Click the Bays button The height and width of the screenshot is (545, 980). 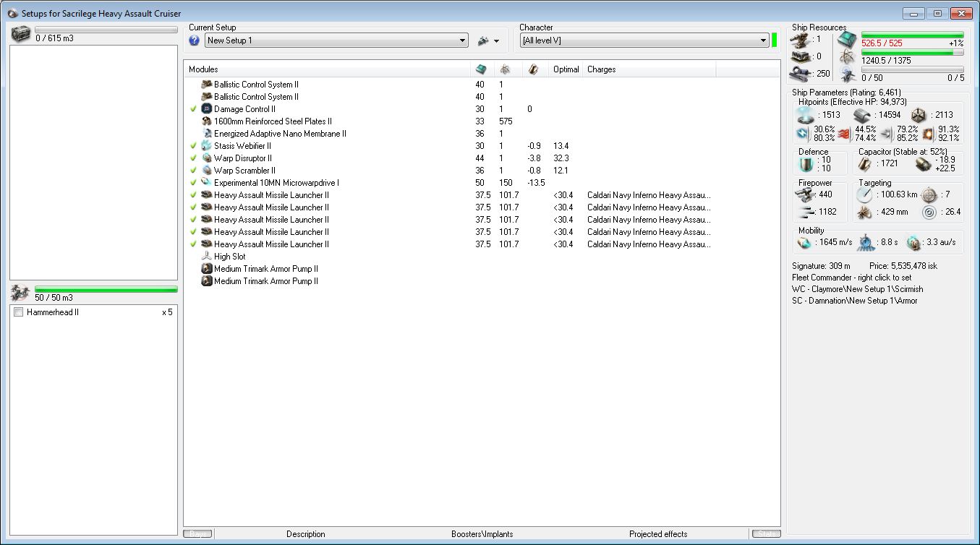pos(198,534)
